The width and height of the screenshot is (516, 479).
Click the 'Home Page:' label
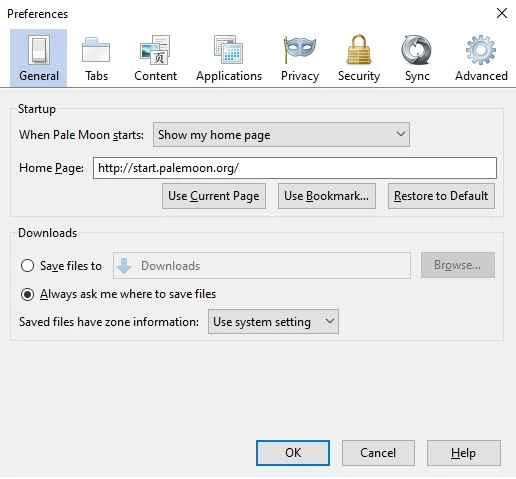pos(51,168)
